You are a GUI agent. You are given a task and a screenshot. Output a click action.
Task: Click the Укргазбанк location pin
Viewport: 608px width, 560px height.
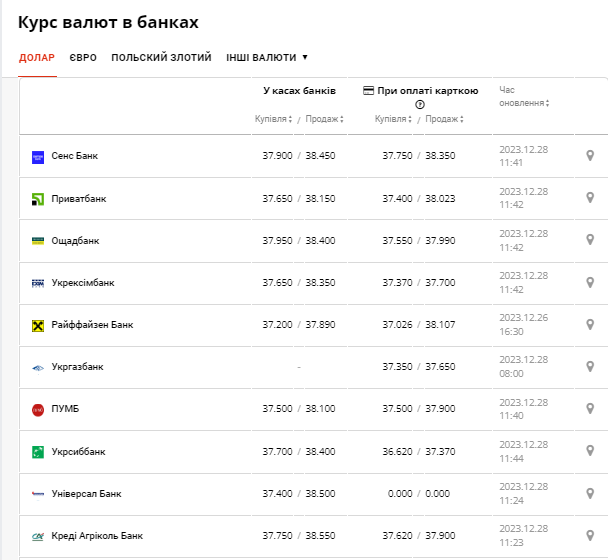[590, 367]
